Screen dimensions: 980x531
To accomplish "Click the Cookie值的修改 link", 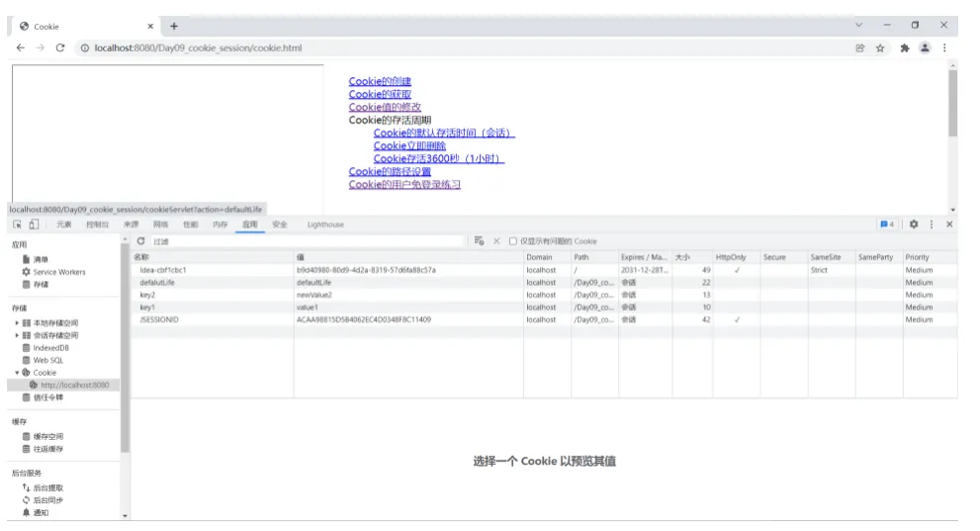I will tap(385, 108).
